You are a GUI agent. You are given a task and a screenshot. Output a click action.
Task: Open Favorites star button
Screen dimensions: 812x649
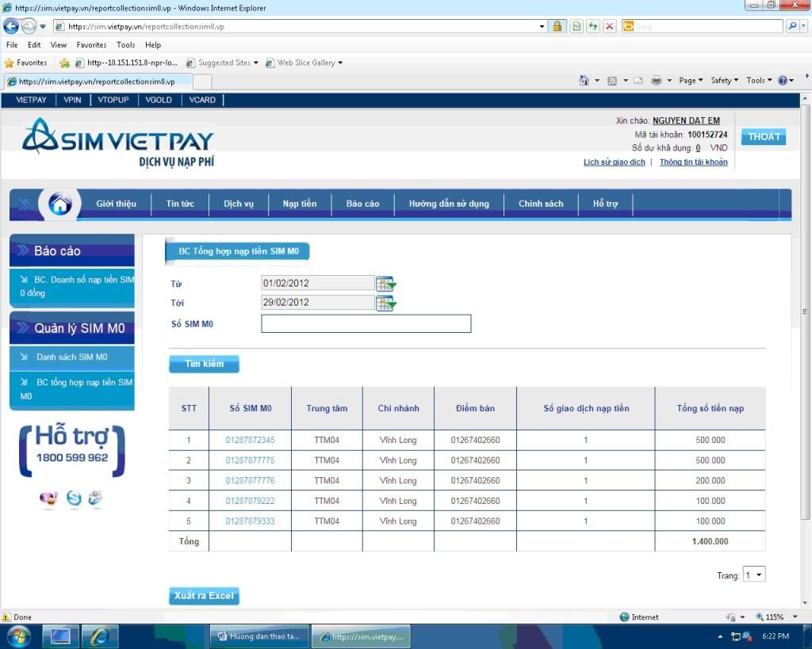click(25, 63)
